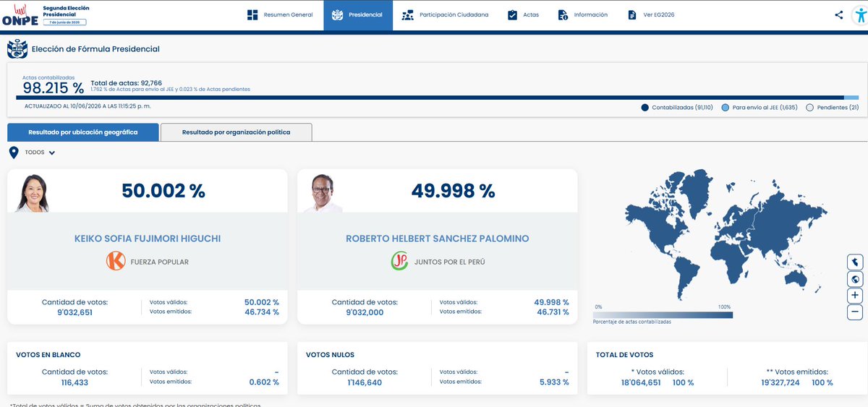The height and width of the screenshot is (407, 868).
Task: Click Para envío al JEE legend dot
Action: pyautogui.click(x=726, y=107)
